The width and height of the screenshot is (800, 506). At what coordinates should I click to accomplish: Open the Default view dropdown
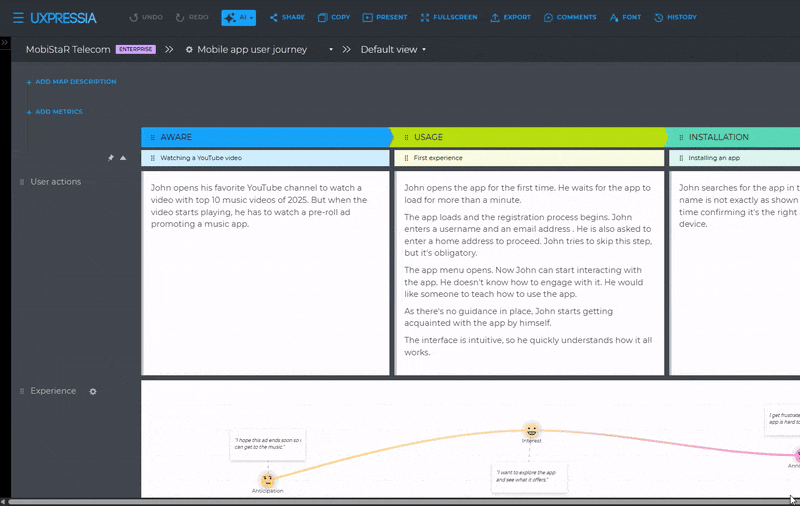[393, 49]
